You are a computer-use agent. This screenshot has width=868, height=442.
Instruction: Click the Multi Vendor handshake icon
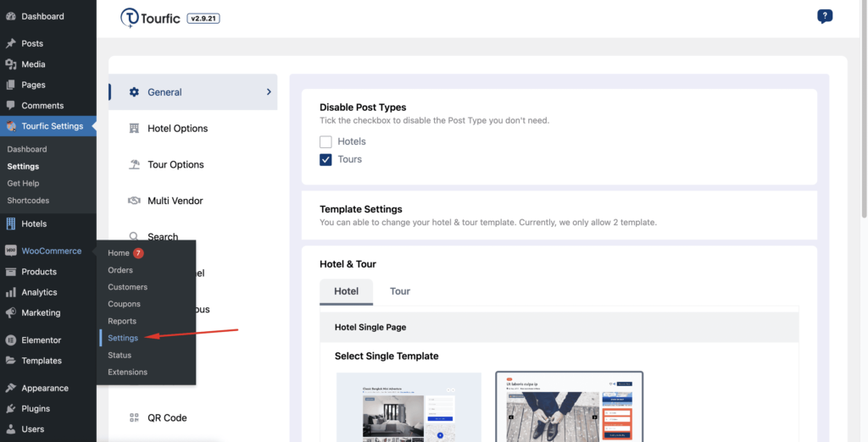[134, 201]
